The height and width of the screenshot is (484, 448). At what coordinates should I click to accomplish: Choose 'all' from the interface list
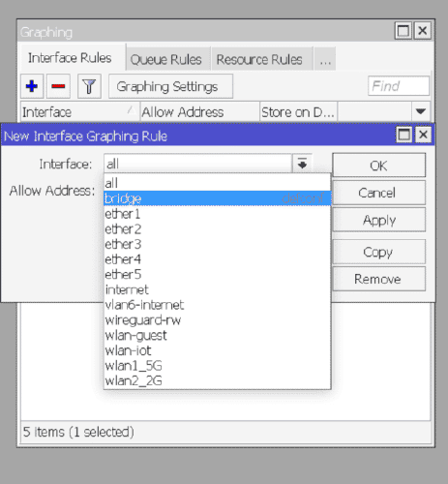point(217,183)
